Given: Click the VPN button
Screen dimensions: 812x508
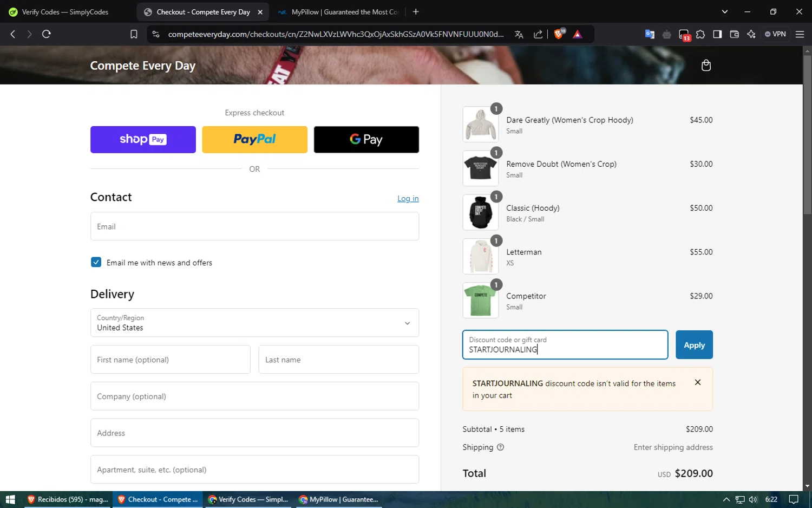Looking at the screenshot, I should 775,34.
